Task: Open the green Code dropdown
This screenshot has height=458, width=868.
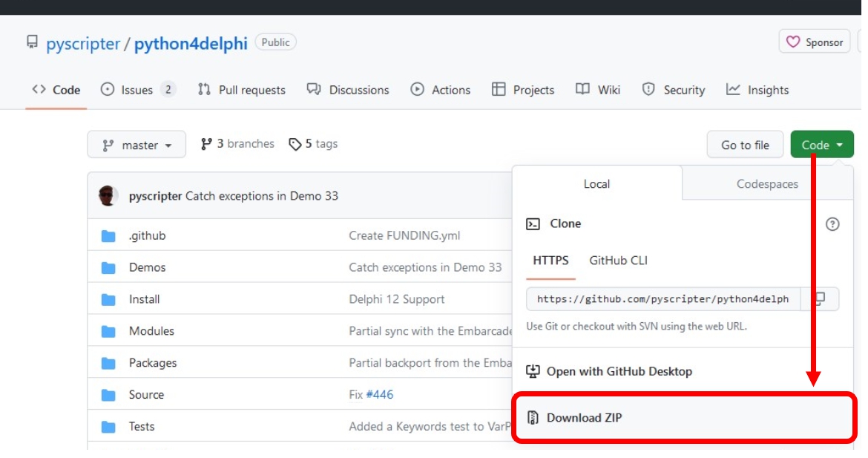Action: click(821, 144)
